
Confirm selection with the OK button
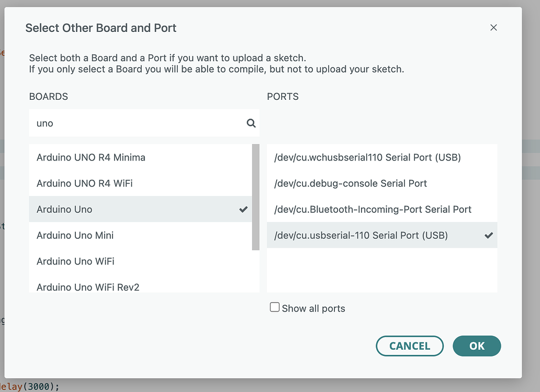(x=477, y=346)
